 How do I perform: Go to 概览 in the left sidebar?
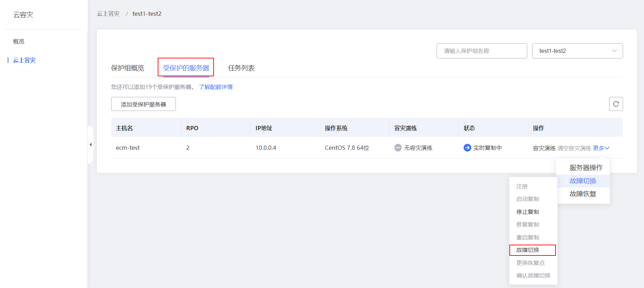pos(19,41)
